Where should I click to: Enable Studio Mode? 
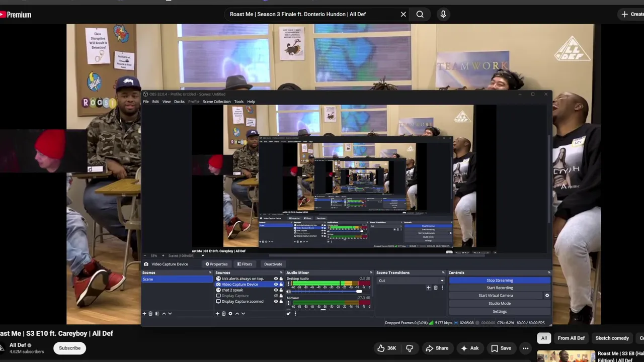(500, 304)
